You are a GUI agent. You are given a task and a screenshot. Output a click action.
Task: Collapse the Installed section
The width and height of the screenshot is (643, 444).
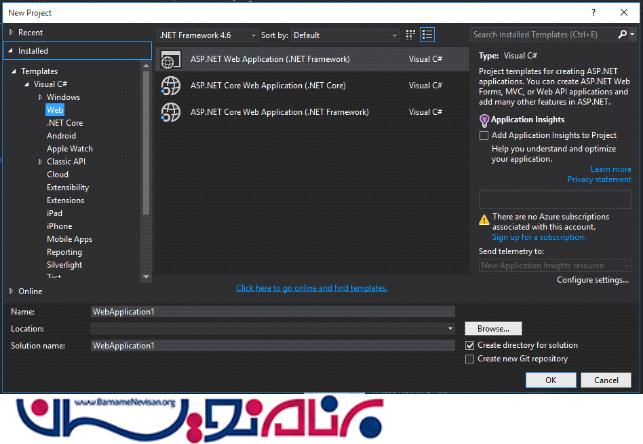pos(11,51)
